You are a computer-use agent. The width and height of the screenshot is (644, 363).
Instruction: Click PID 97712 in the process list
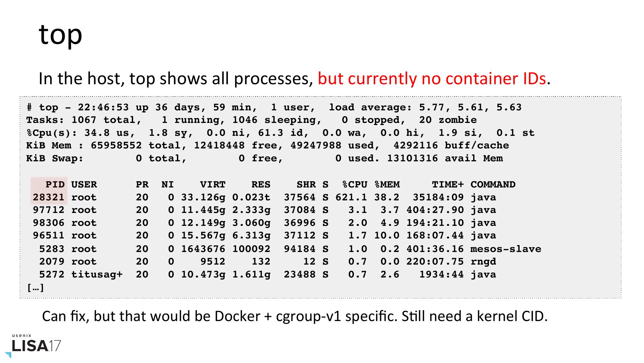pos(48,210)
